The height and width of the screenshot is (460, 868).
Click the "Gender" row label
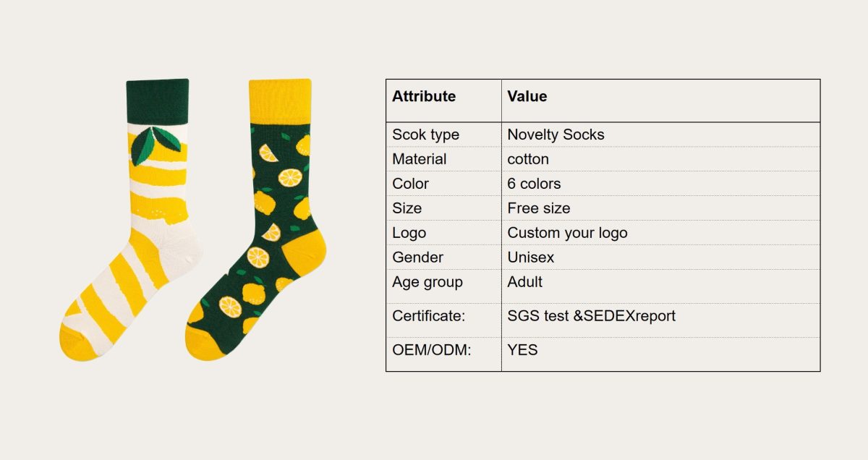pos(417,257)
